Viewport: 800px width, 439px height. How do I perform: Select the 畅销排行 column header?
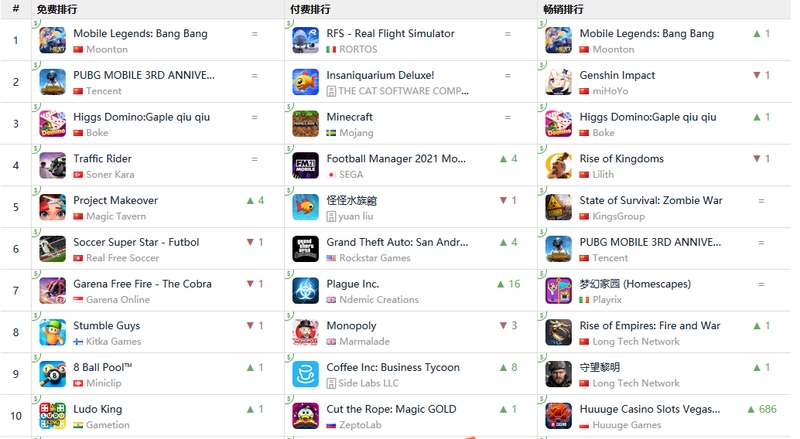click(x=563, y=9)
